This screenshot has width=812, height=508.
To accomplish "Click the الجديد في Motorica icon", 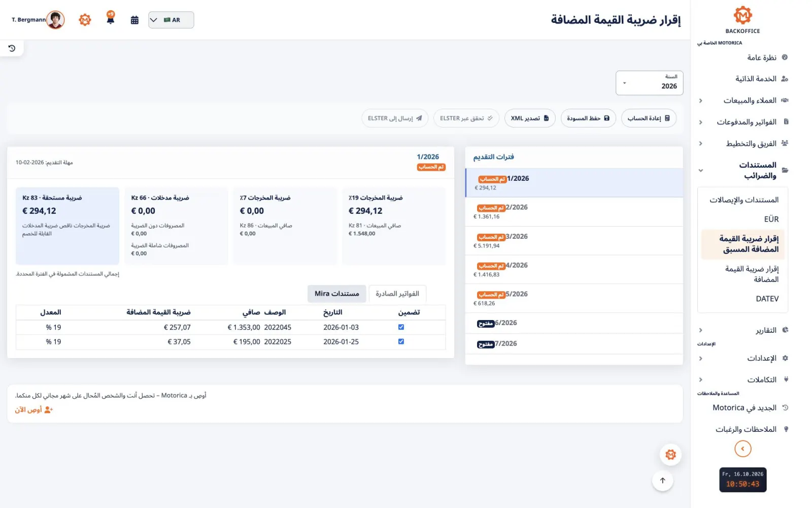I will click(785, 407).
